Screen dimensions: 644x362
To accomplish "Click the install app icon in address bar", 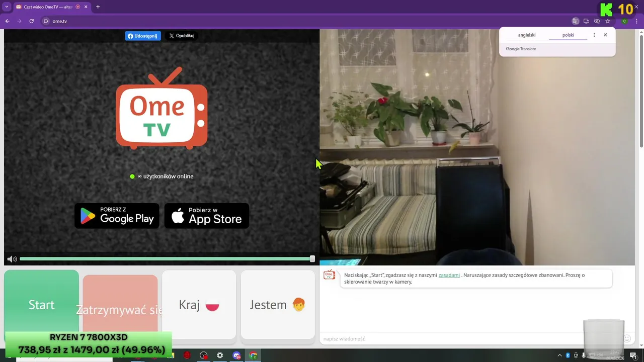I will pos(586,21).
